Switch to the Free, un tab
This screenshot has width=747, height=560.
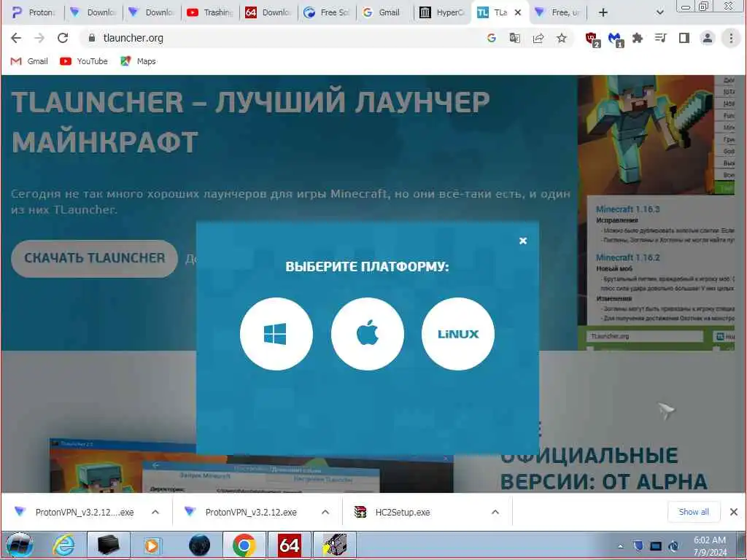click(557, 12)
